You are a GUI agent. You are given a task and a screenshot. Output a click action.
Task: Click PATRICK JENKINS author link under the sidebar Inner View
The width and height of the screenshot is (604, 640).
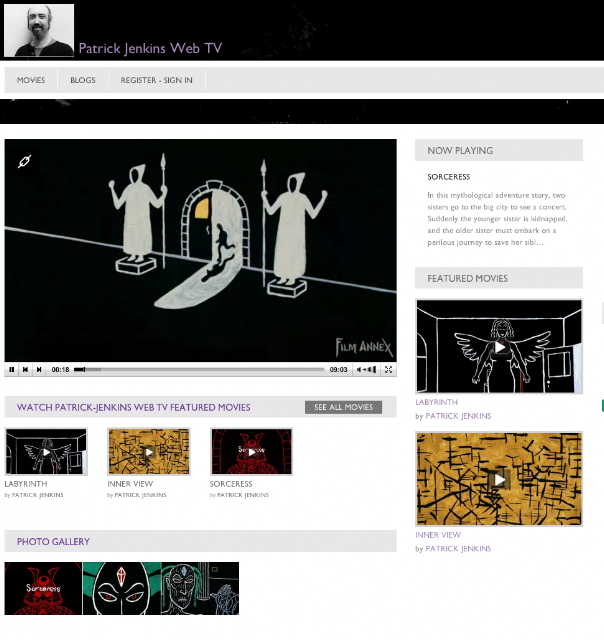(x=458, y=549)
